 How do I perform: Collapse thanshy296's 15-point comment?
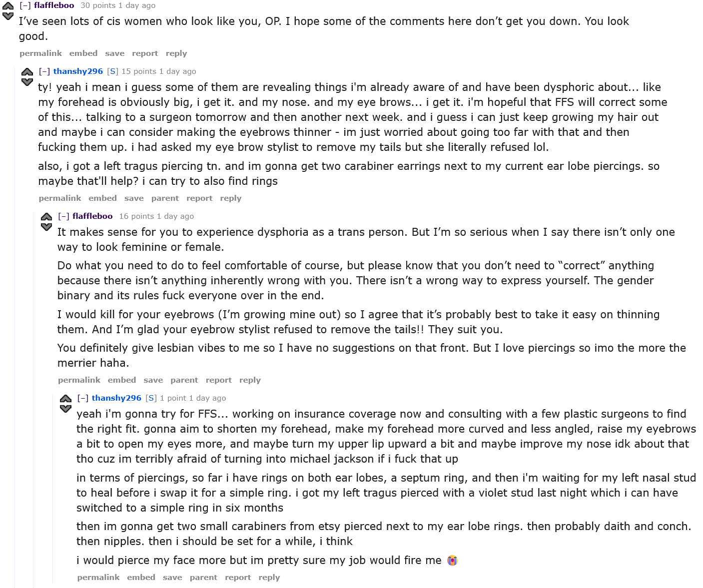[x=44, y=71]
